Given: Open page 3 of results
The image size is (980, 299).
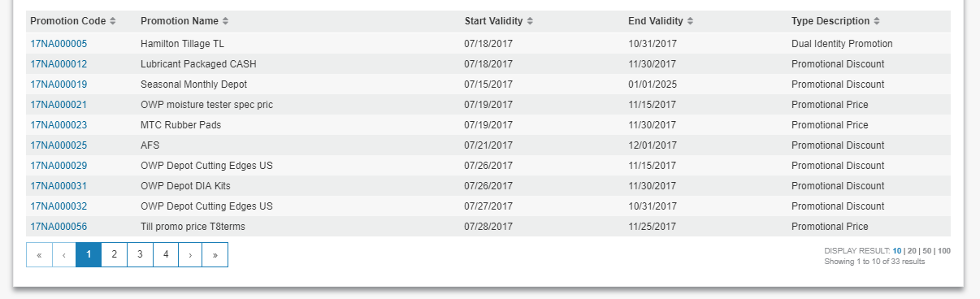Looking at the screenshot, I should (140, 254).
